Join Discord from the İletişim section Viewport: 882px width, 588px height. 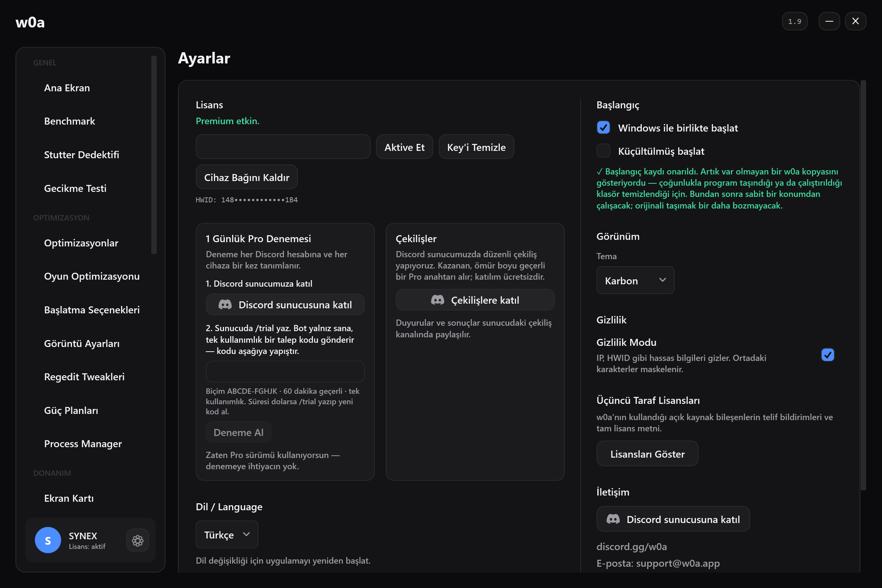coord(673,519)
